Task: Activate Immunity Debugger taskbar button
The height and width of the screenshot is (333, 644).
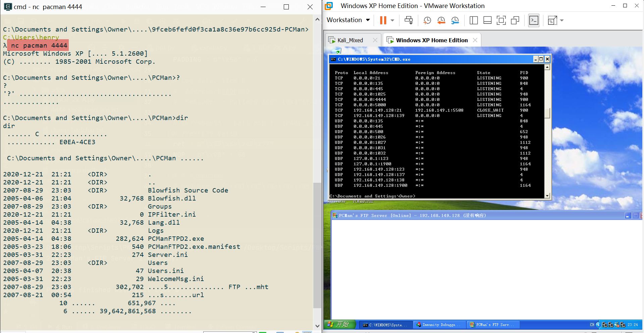Action: point(439,325)
